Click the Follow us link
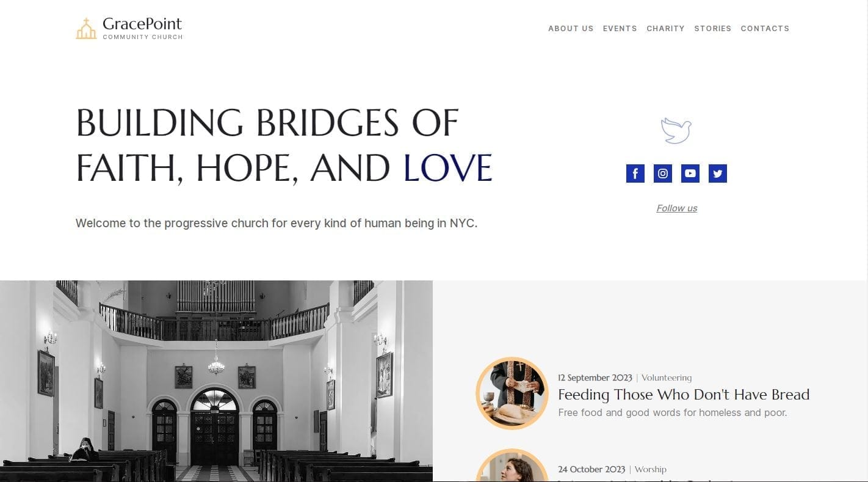Viewport: 868px width, 482px height. (x=676, y=208)
